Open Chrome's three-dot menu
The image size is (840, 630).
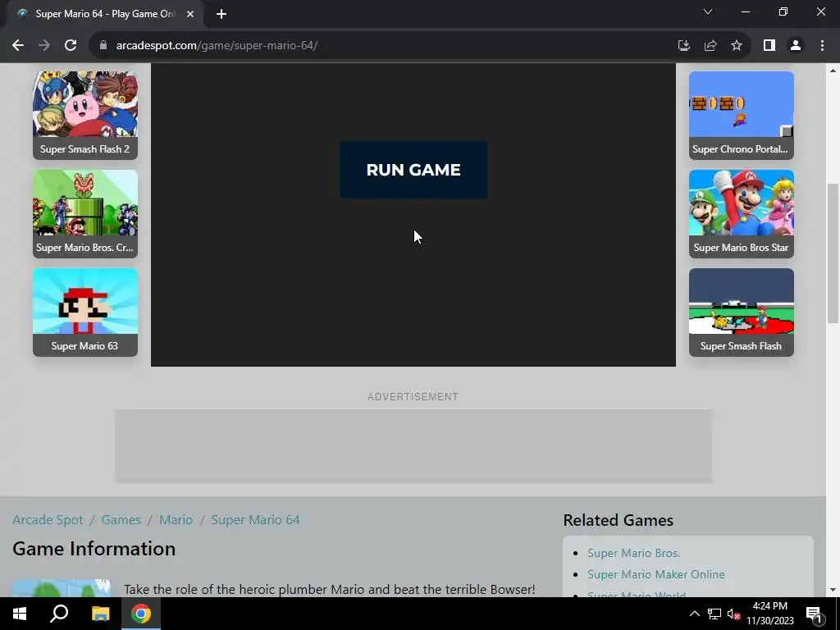click(822, 46)
